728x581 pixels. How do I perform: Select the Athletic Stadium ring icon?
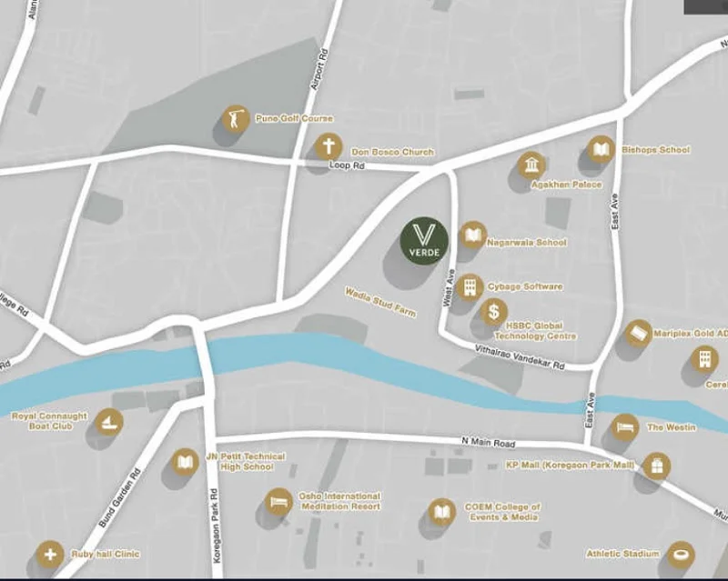(x=681, y=556)
